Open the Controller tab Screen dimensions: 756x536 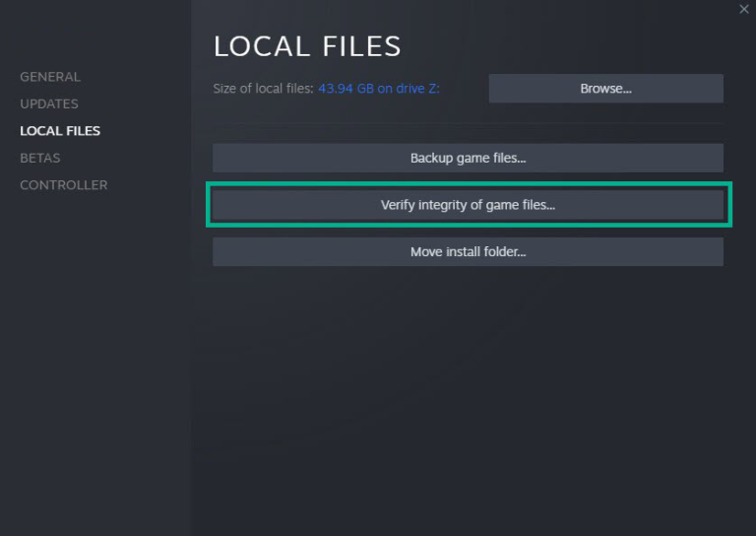tap(64, 185)
